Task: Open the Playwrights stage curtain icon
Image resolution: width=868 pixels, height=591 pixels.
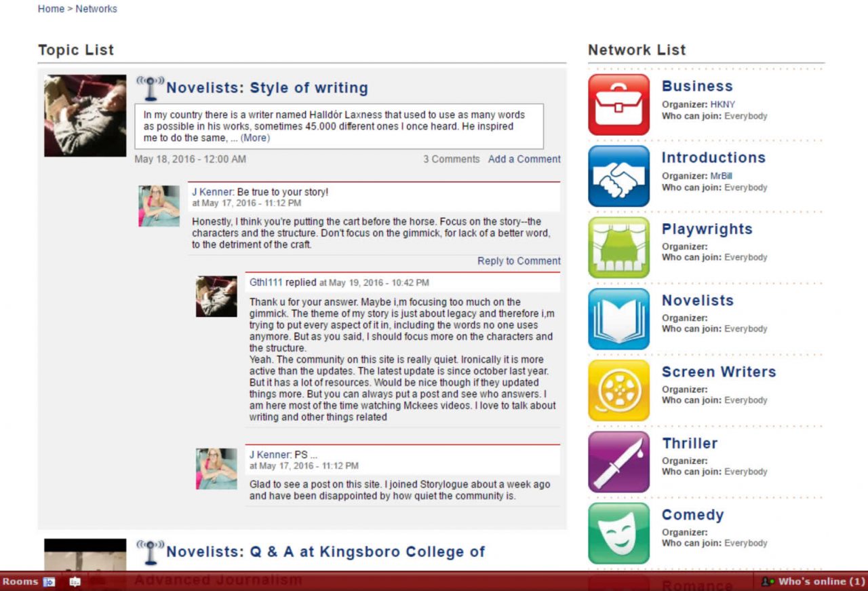Action: (618, 247)
